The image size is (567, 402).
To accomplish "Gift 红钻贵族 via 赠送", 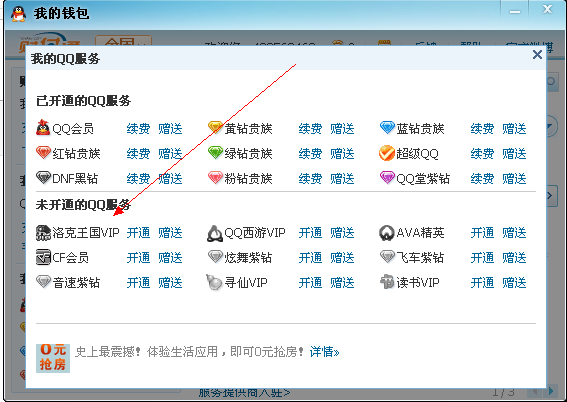I will click(x=170, y=154).
